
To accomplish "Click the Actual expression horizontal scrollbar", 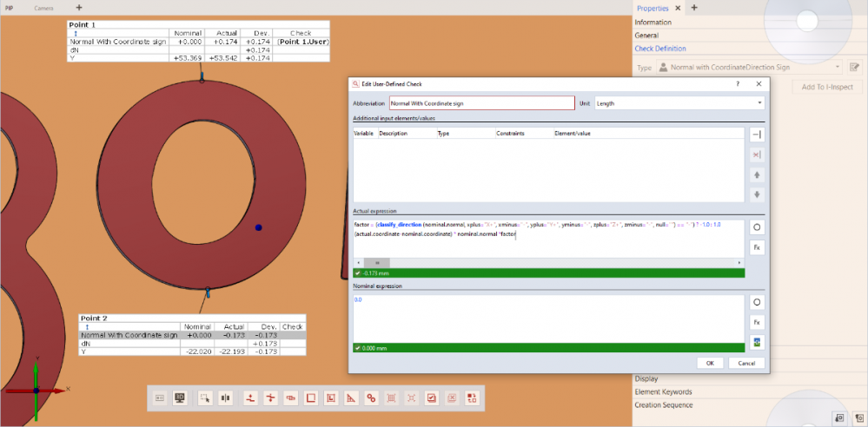I will click(x=377, y=262).
